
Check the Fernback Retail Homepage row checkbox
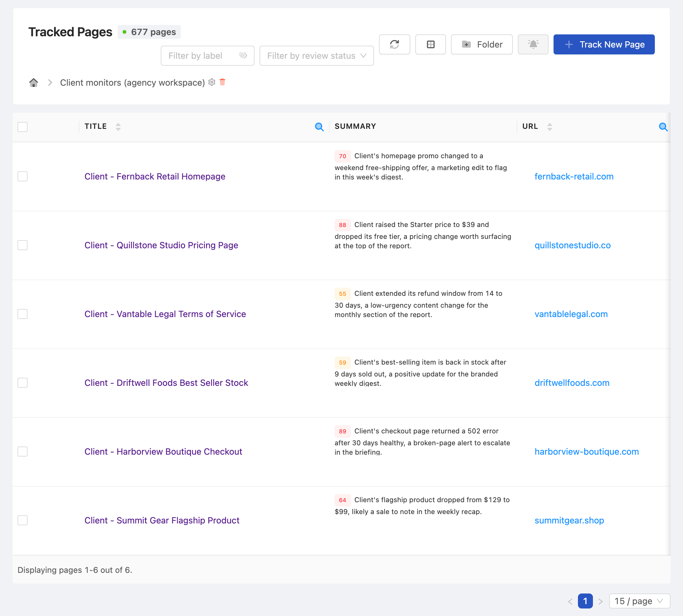point(22,176)
